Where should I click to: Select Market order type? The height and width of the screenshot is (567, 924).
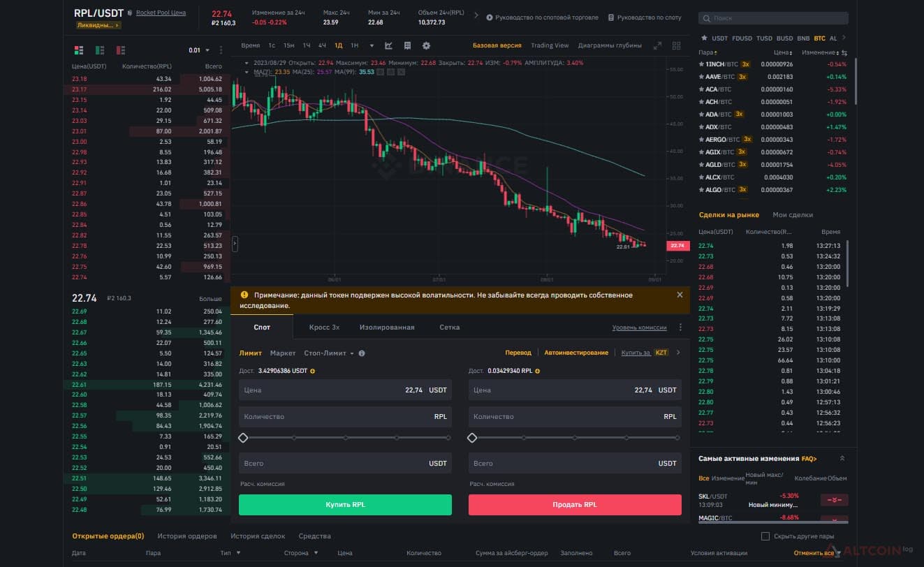[x=283, y=353]
